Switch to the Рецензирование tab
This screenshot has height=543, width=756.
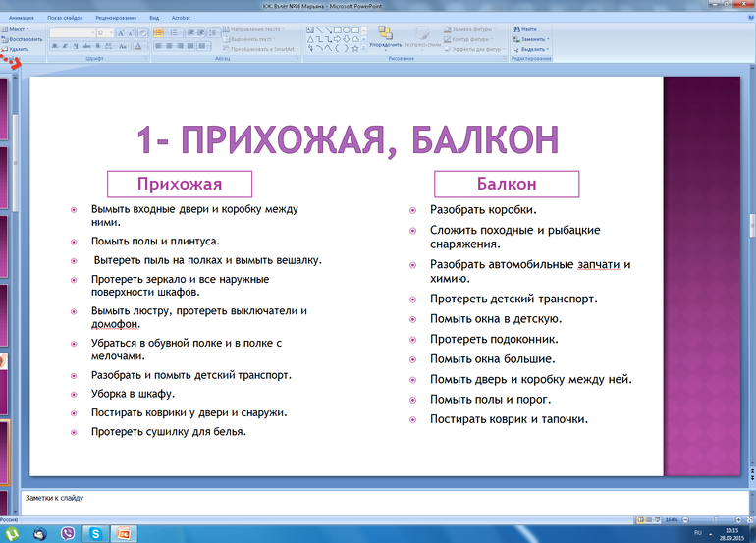pyautogui.click(x=116, y=18)
